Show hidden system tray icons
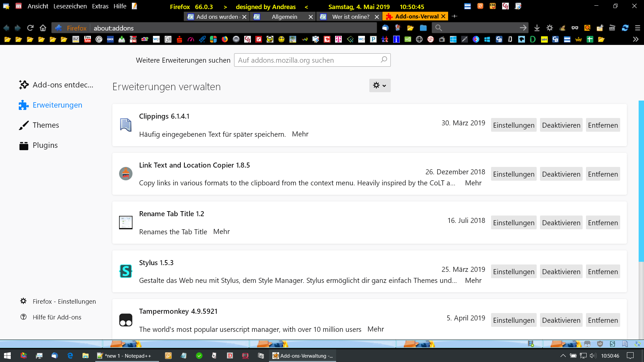 pyautogui.click(x=563, y=356)
